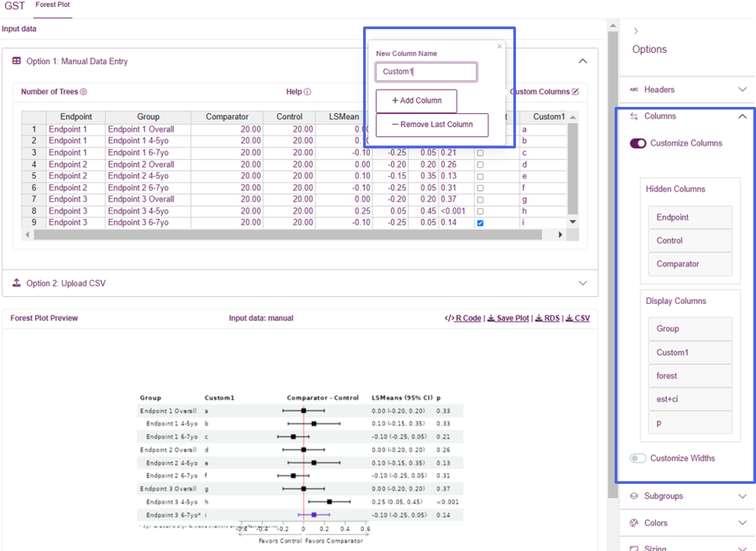Click the Custom Columns edit icon

[575, 92]
